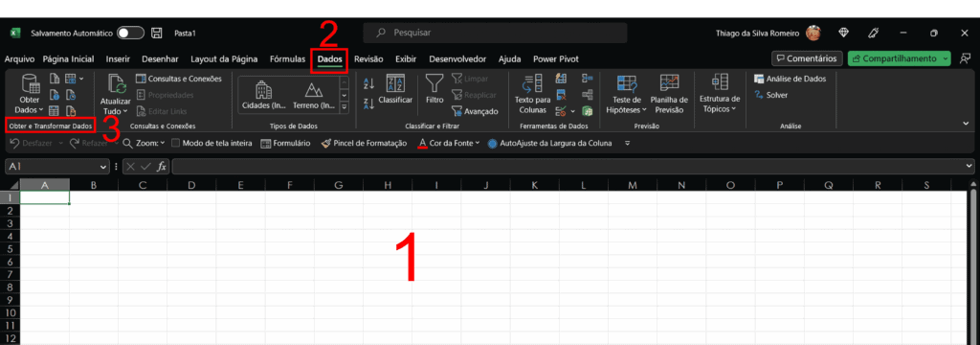The height and width of the screenshot is (345, 980).
Task: Sort ascending A to Z
Action: pos(368,83)
